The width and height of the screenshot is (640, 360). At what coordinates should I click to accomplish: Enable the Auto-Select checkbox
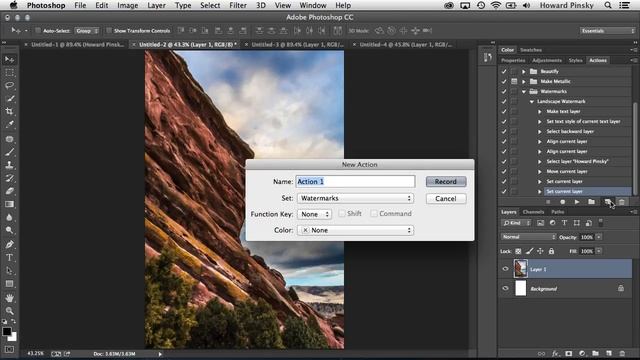coord(38,31)
